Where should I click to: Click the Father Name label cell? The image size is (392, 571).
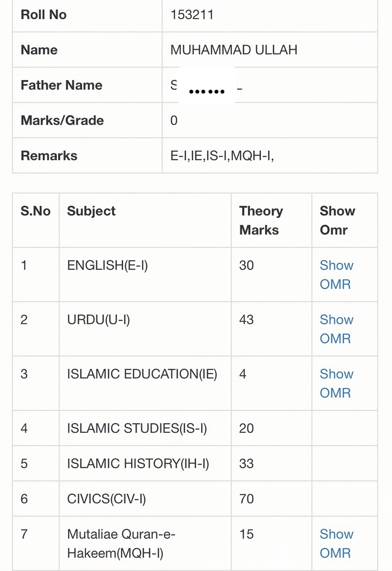(87, 85)
